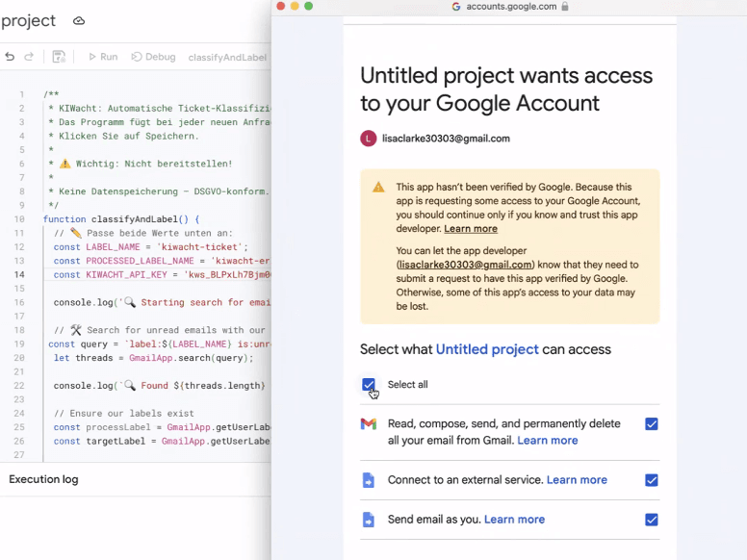Image resolution: width=747 pixels, height=560 pixels.
Task: Click the save project disk icon
Action: [x=59, y=57]
